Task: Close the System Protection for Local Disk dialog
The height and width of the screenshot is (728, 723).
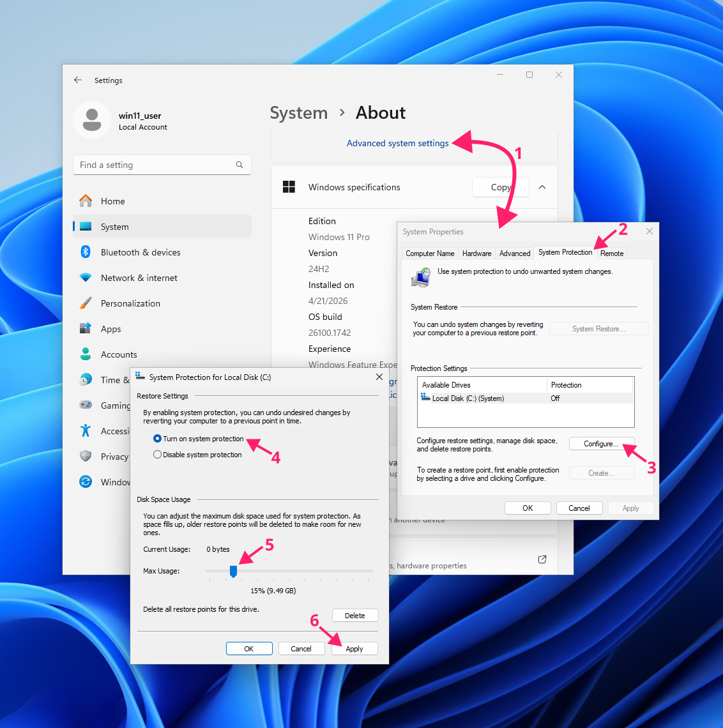Action: (379, 377)
